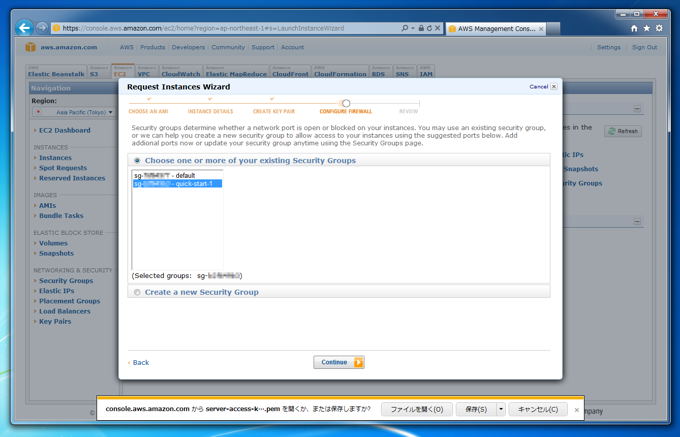Open Elastic IPs in left navigation

click(56, 291)
